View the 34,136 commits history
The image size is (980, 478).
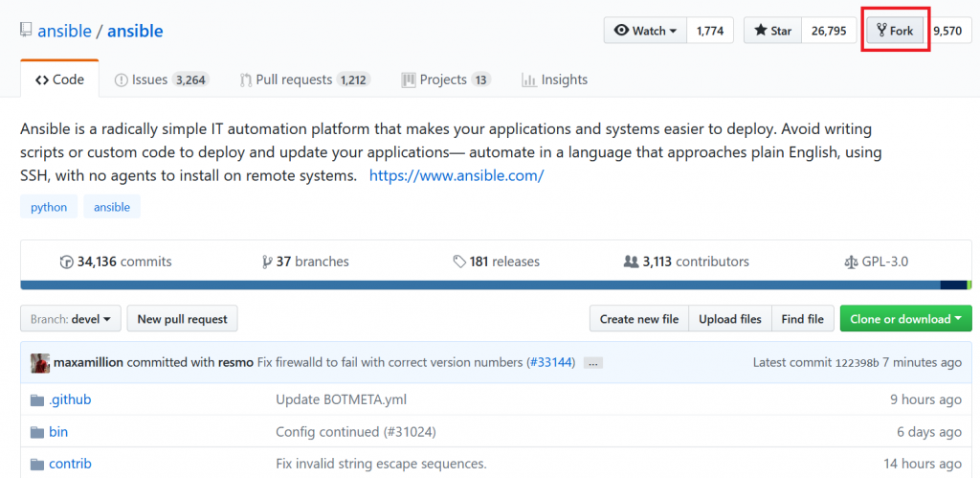tap(116, 262)
